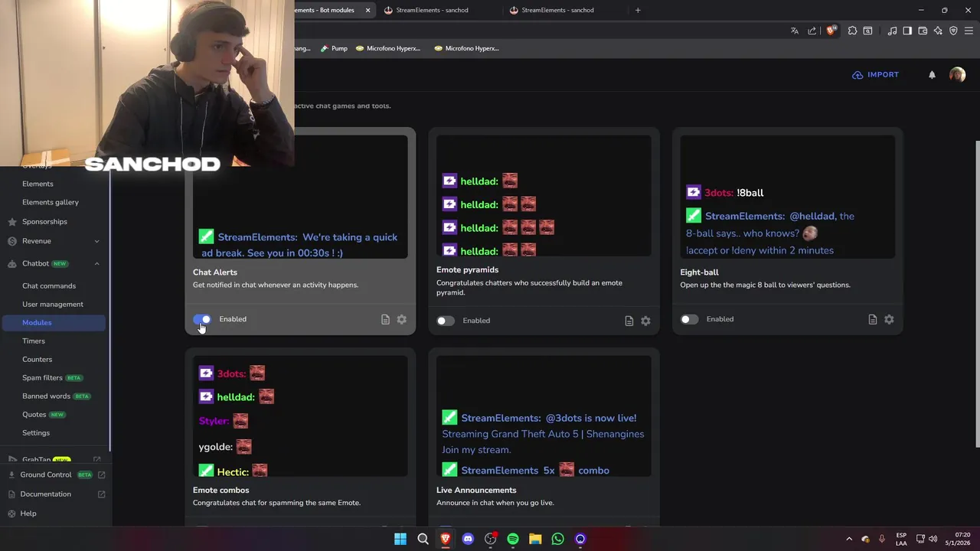Open Emote pyramids settings gear
Image resolution: width=980 pixels, height=551 pixels.
pyautogui.click(x=645, y=321)
